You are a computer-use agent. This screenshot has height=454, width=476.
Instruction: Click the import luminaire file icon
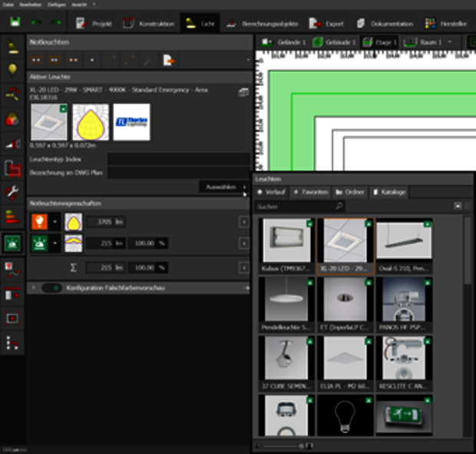click(169, 59)
